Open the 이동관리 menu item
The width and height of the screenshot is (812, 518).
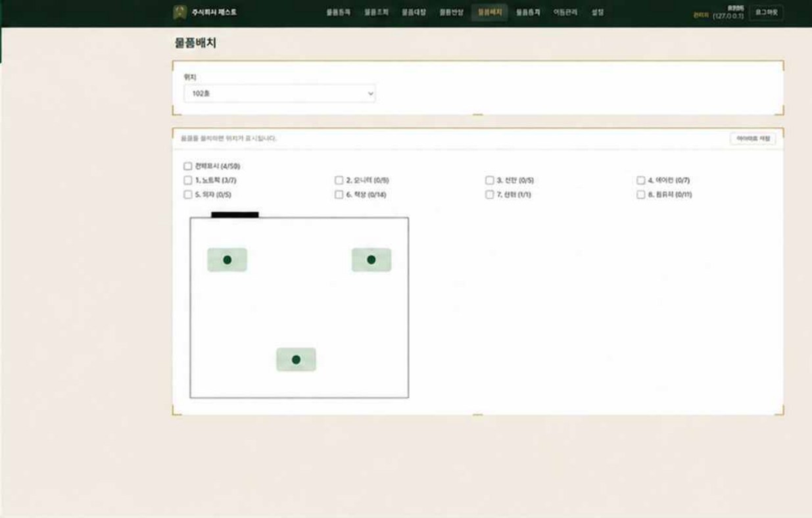[565, 12]
